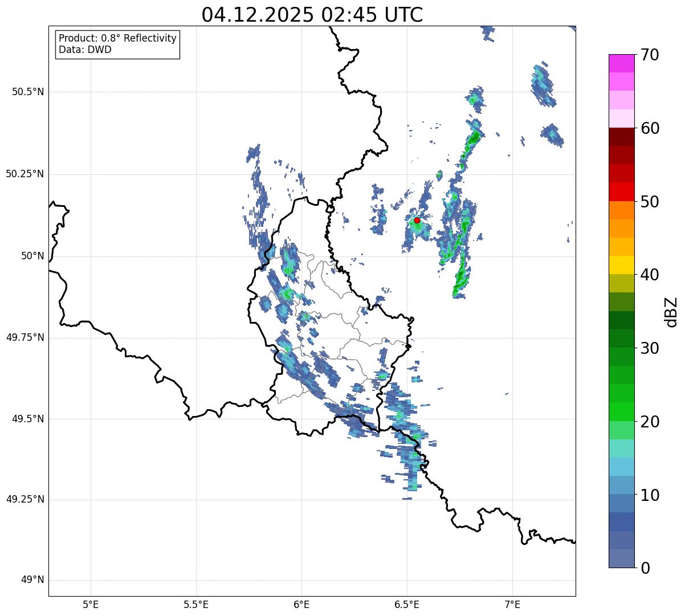Screen dimensions: 685x616
Task: Click the 'Product: 0.8° Reflectivity' label
Action: 118,38
